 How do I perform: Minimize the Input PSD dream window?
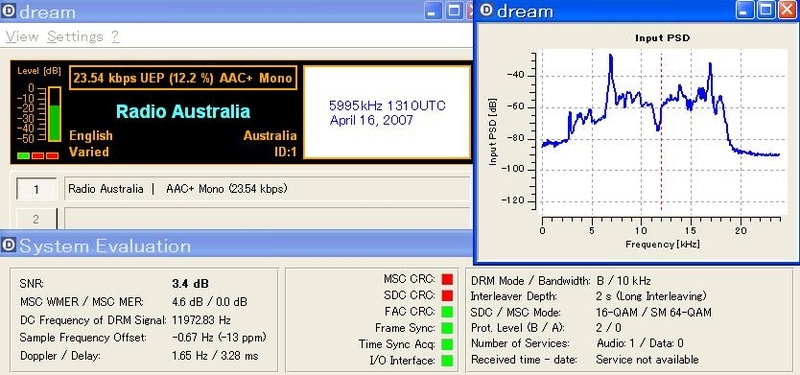pos(746,10)
